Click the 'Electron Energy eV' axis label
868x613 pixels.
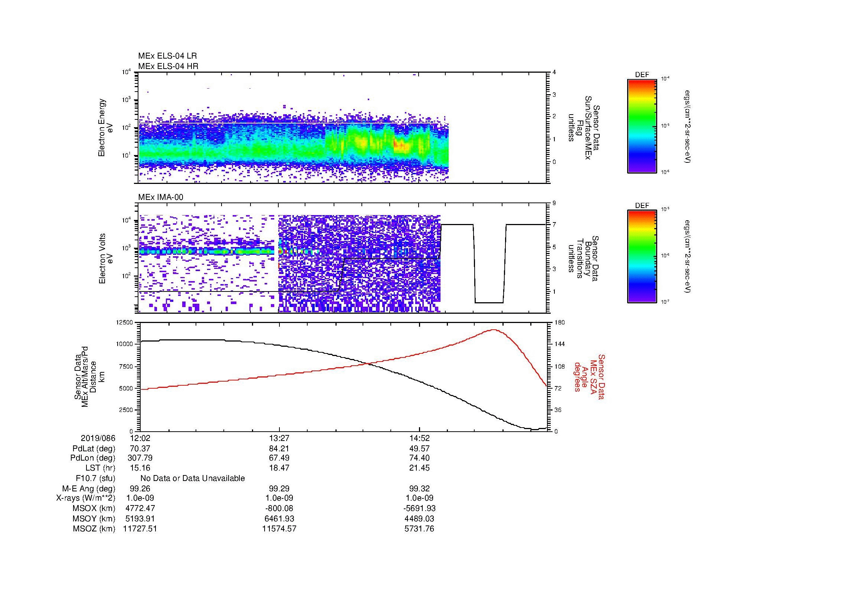point(105,128)
